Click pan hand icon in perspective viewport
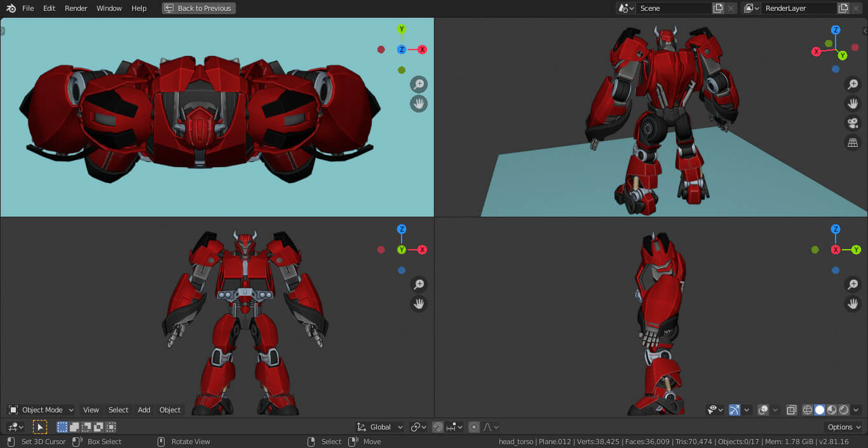The image size is (868, 448). coord(853,104)
